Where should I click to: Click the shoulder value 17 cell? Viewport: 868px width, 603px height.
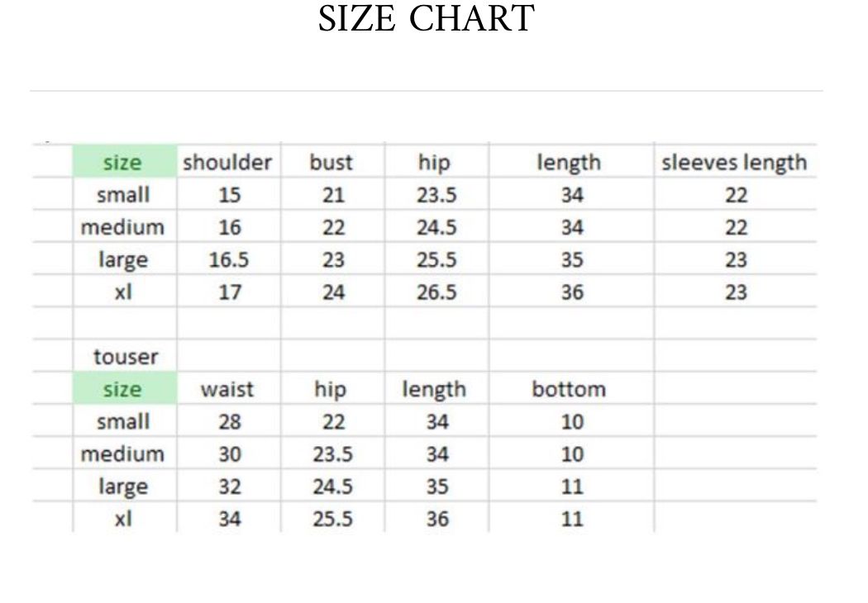click(230, 292)
